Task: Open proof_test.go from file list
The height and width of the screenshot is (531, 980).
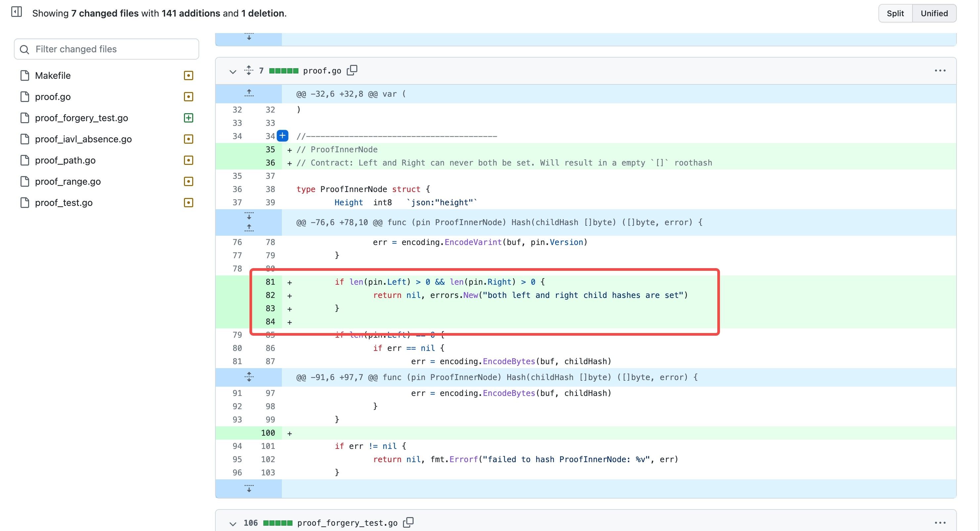Action: [64, 203]
